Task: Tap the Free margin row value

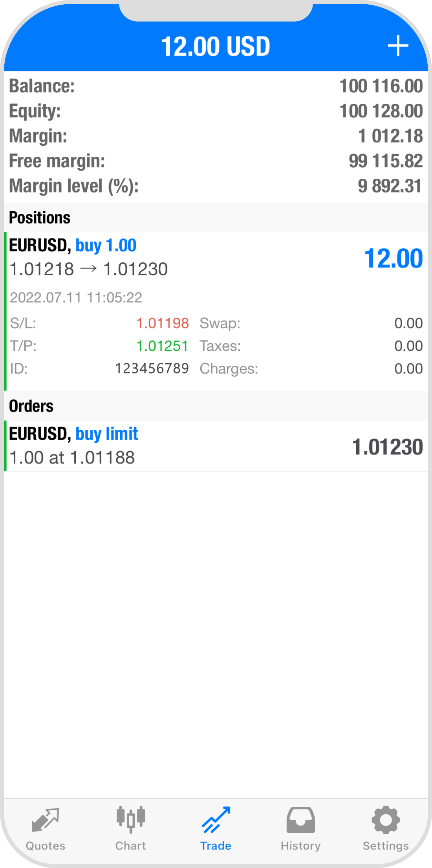Action: click(x=386, y=161)
